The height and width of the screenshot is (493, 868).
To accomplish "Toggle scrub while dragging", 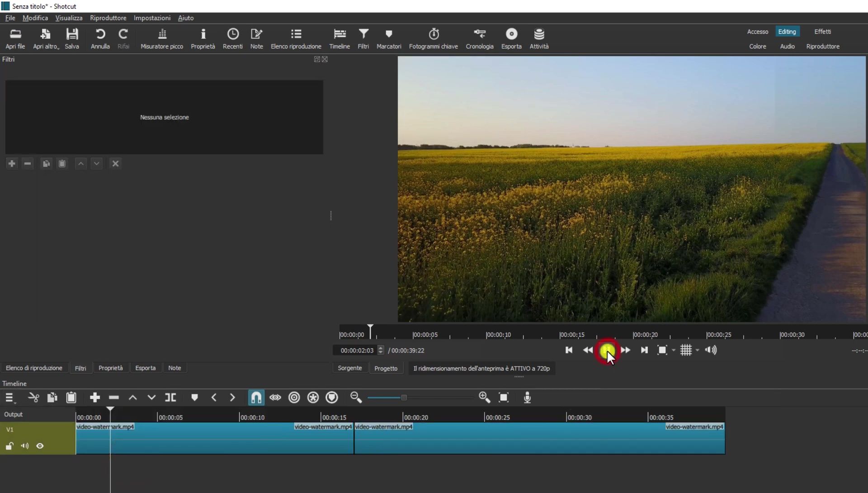I will 275,398.
